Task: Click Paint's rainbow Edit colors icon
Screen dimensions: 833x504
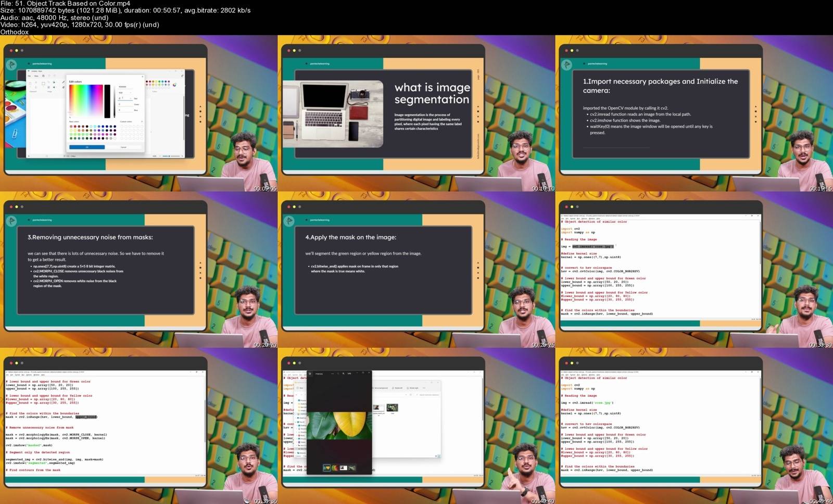Action: [174, 84]
